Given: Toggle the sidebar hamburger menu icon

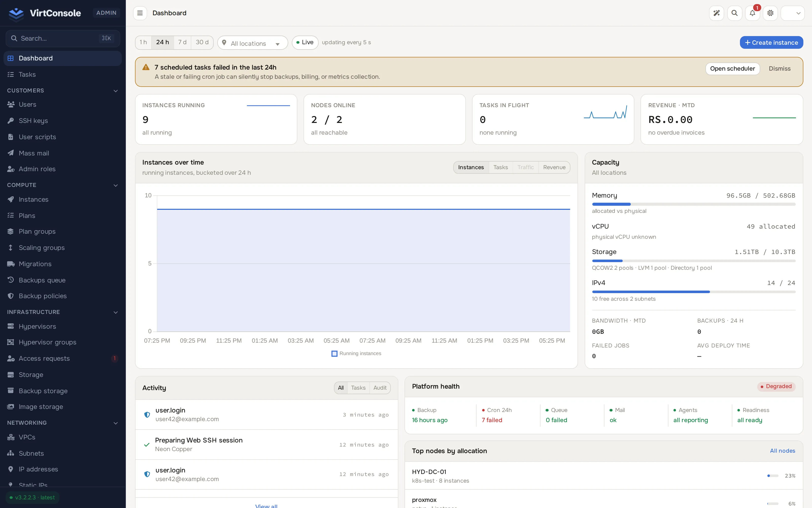Looking at the screenshot, I should (x=140, y=13).
